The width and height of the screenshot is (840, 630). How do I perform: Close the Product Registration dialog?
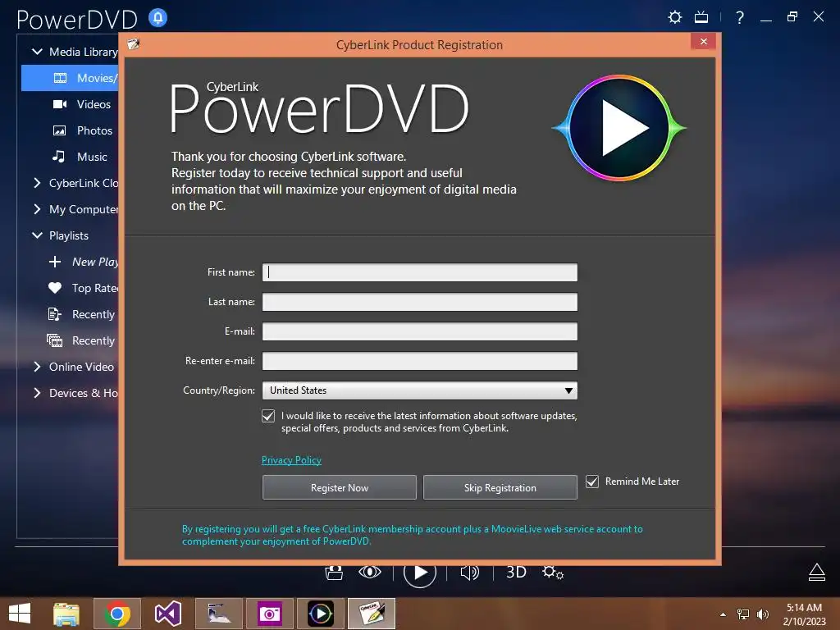point(703,42)
